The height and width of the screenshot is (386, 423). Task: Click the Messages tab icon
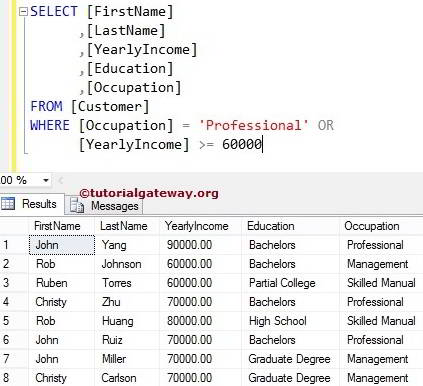77,206
